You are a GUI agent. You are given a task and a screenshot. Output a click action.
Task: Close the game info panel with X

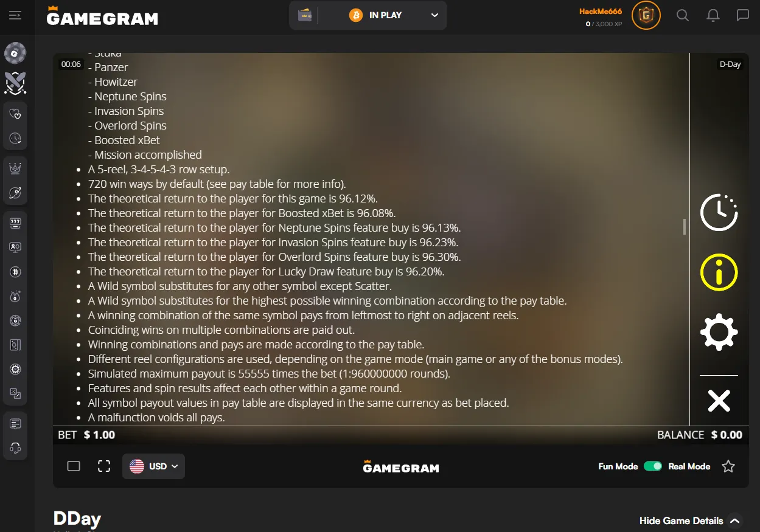tap(719, 401)
